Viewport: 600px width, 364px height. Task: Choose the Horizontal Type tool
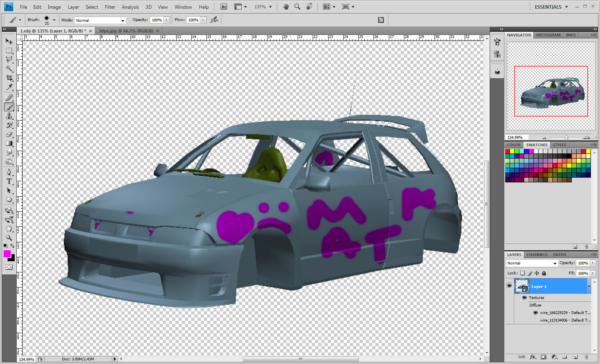click(x=9, y=181)
